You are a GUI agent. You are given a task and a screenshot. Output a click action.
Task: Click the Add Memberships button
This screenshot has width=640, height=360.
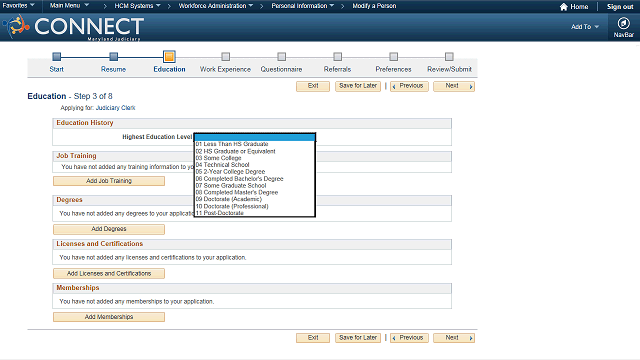tap(109, 317)
